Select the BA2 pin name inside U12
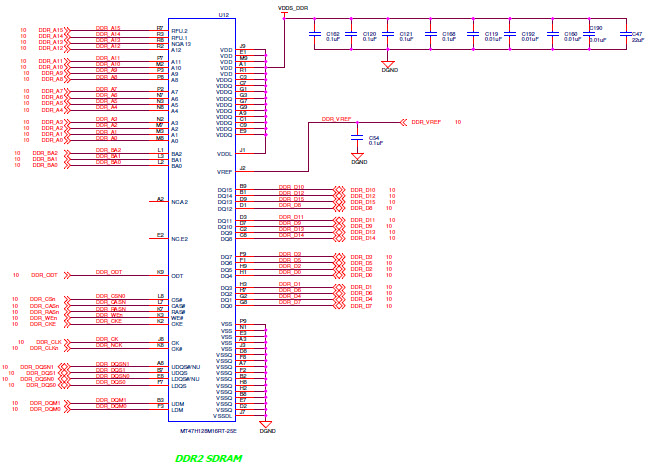Screen dimensions: 650x464 point(177,154)
